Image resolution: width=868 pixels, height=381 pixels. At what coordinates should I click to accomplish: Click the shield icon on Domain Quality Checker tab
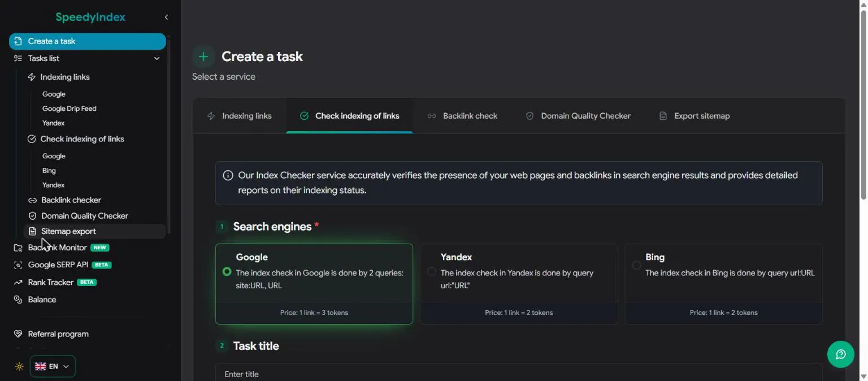point(530,116)
